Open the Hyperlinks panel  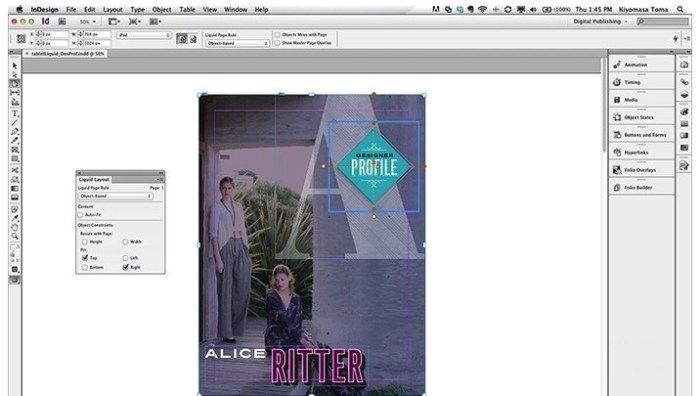click(x=641, y=152)
